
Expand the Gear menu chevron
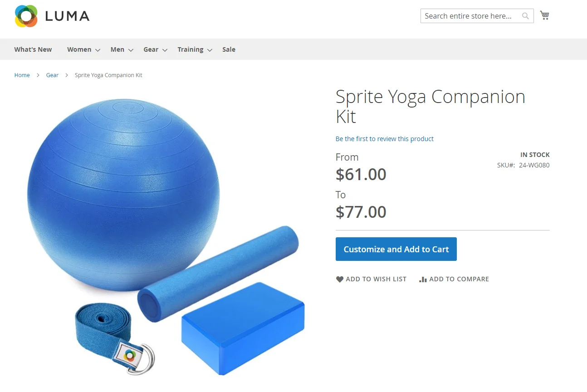(x=165, y=50)
